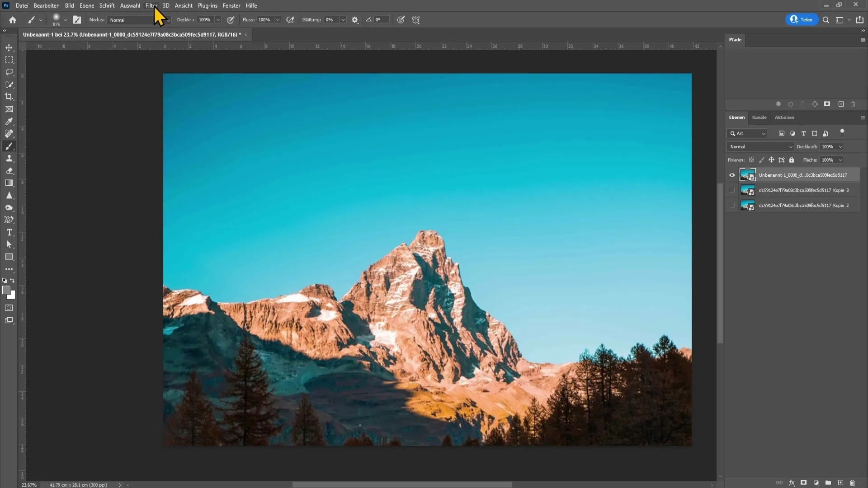Select the Lasso tool
The image size is (868, 488).
point(9,71)
